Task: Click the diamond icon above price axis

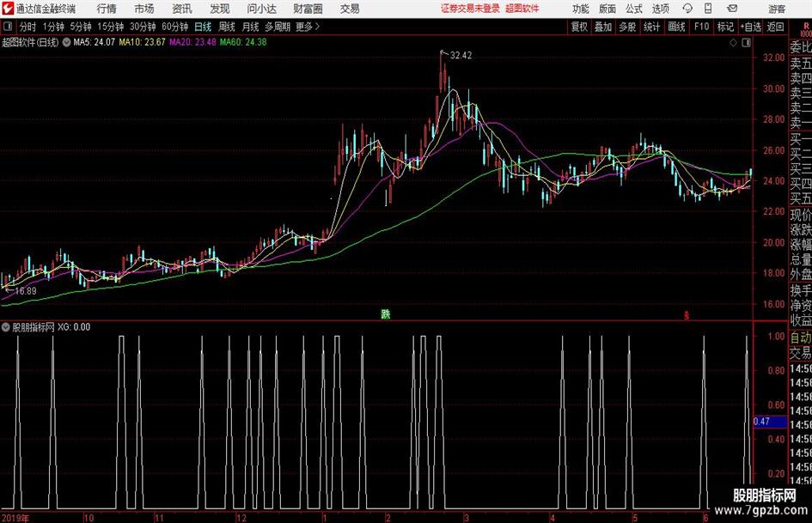Action: point(733,43)
